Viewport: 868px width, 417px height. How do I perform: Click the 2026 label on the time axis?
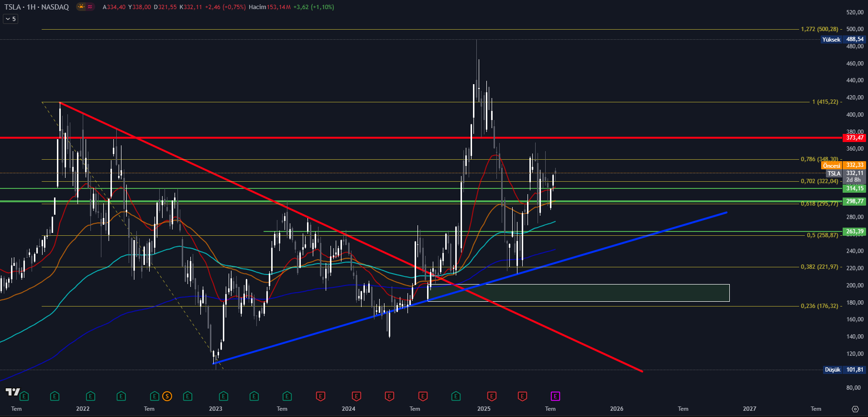click(x=617, y=409)
